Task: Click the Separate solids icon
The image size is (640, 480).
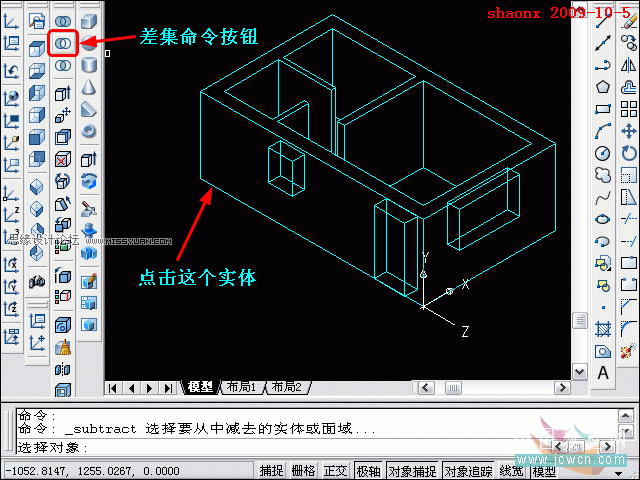Action: point(63,370)
